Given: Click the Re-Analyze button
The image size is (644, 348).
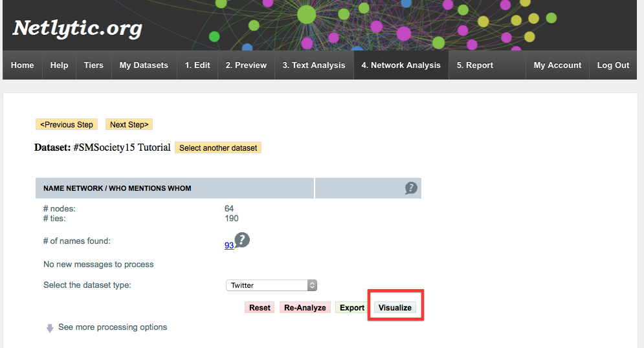Looking at the screenshot, I should pos(305,307).
